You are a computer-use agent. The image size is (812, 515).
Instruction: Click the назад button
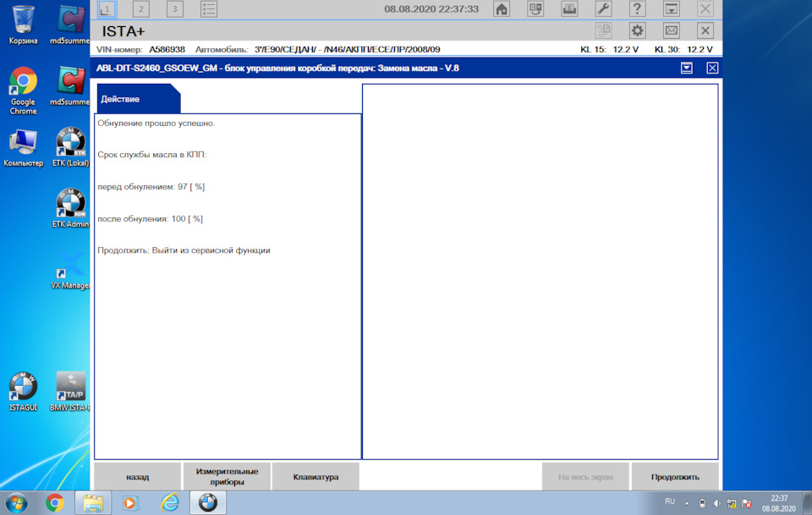pos(138,477)
